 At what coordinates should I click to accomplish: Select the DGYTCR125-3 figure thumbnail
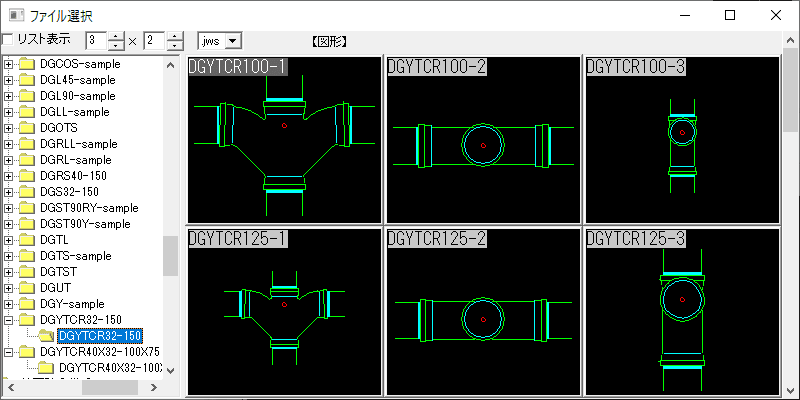pyautogui.click(x=682, y=312)
